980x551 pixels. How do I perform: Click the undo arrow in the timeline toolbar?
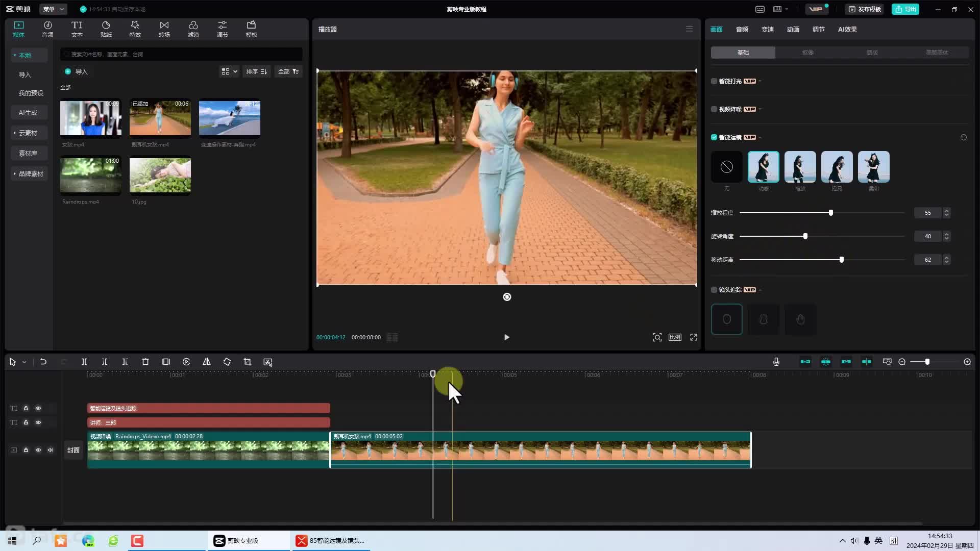tap(43, 362)
